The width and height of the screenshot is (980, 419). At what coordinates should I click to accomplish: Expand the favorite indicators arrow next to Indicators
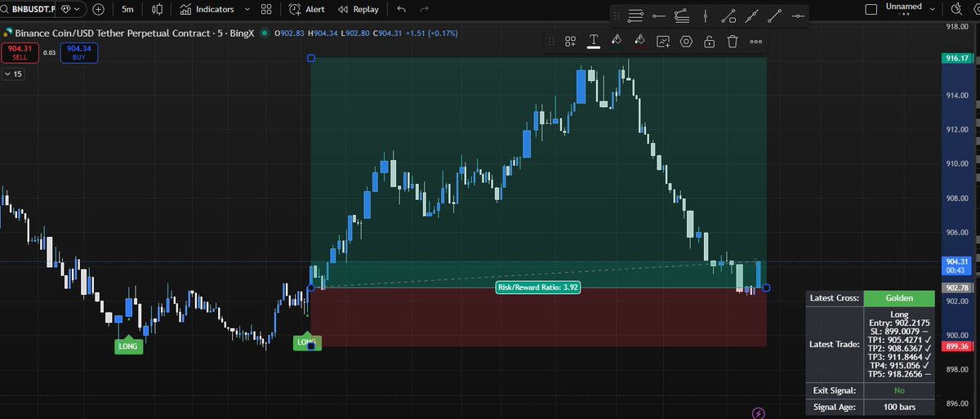(246, 9)
